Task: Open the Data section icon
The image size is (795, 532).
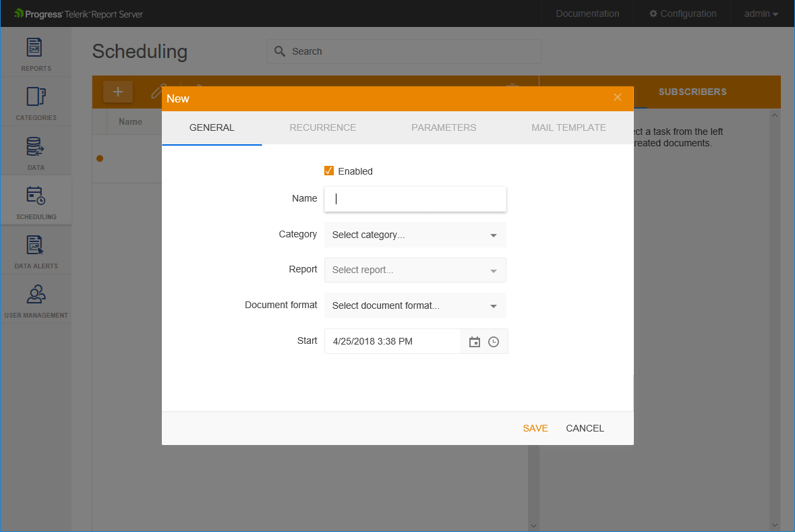Action: [35, 152]
